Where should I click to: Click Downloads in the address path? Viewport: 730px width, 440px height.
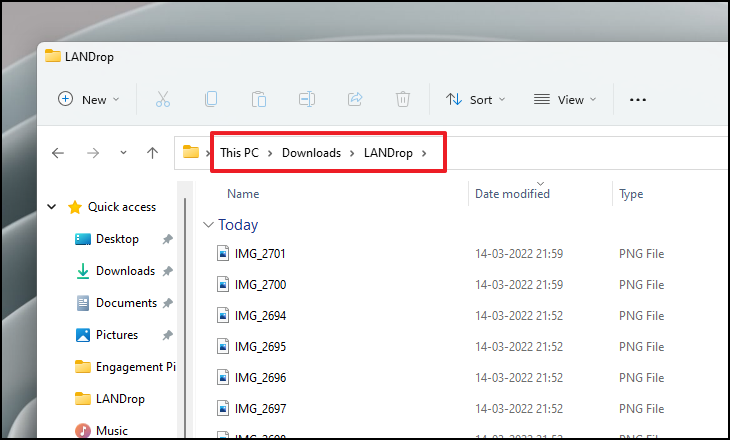pyautogui.click(x=311, y=153)
